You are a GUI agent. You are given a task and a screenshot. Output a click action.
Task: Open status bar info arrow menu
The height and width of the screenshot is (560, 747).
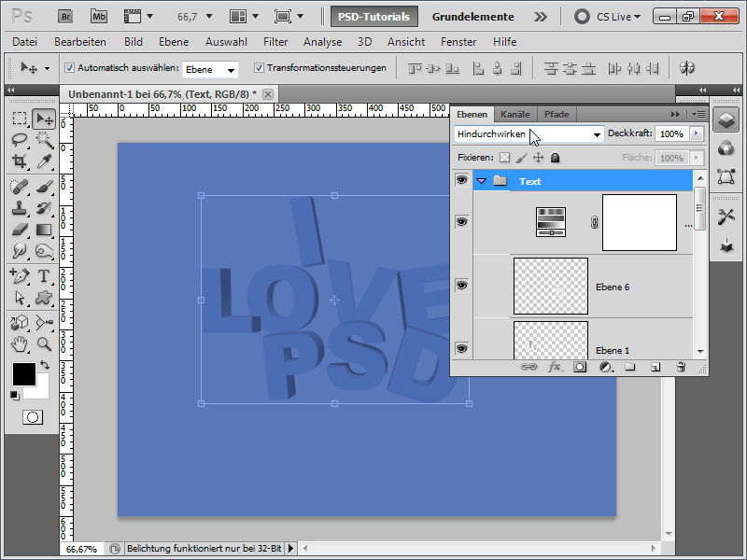point(290,549)
